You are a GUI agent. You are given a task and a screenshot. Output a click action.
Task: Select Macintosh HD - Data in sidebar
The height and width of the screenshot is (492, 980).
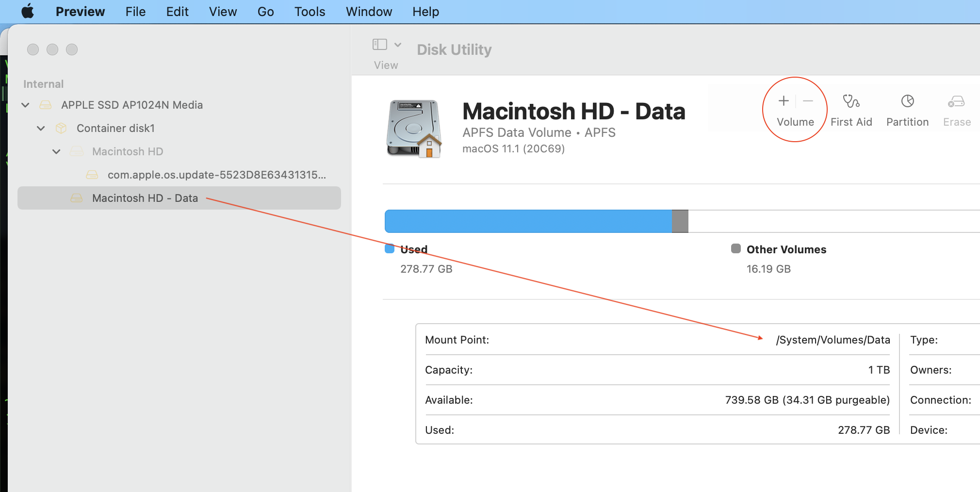tap(179, 198)
